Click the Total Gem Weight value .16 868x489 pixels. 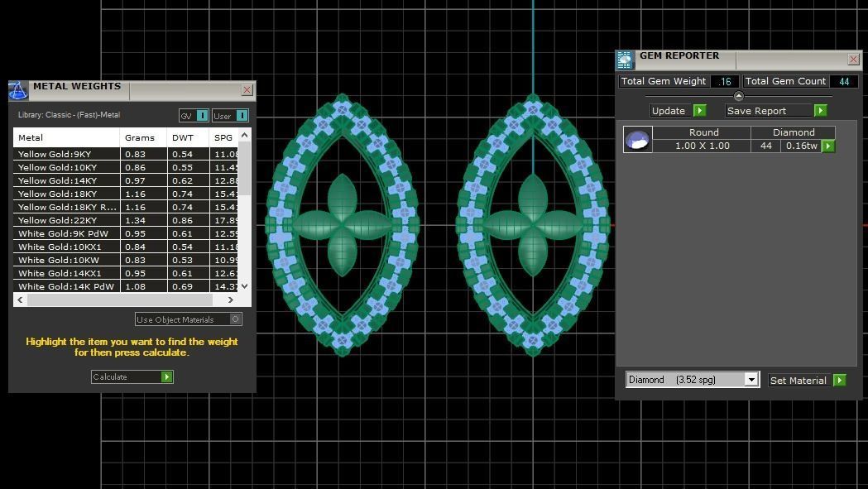(725, 81)
